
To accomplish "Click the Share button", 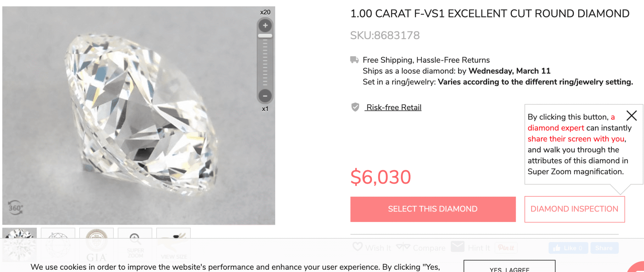I will (604, 248).
